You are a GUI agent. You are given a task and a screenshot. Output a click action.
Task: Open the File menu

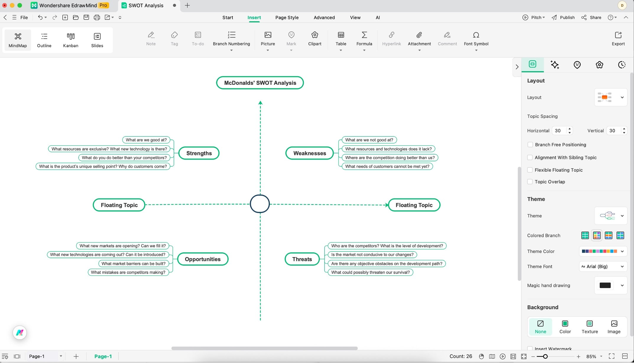point(24,17)
